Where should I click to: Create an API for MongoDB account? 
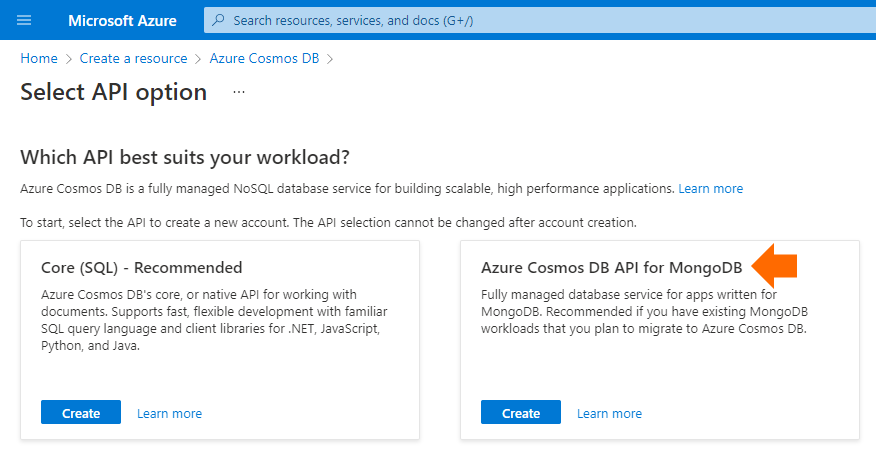pyautogui.click(x=521, y=412)
